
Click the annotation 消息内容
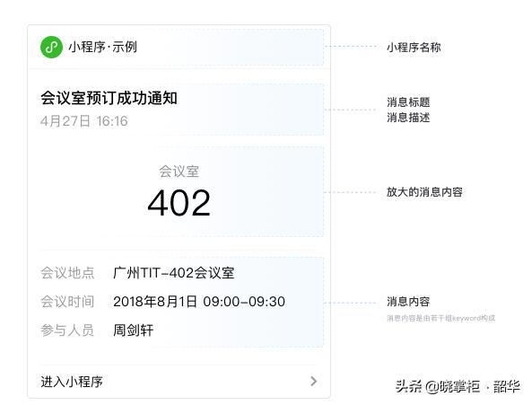coord(408,302)
